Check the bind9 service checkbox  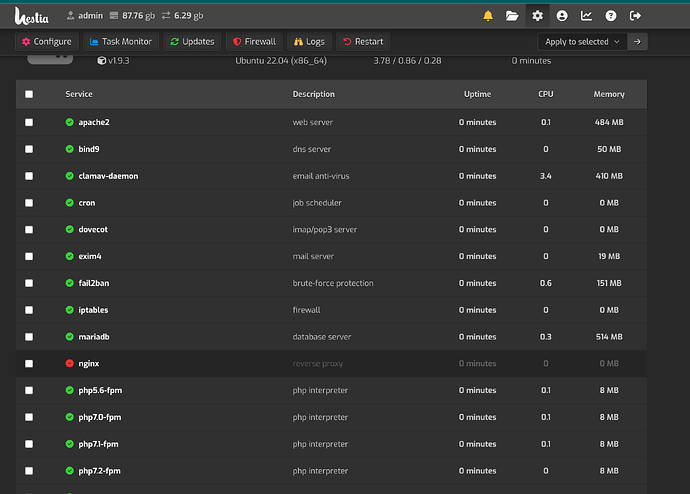coord(29,149)
